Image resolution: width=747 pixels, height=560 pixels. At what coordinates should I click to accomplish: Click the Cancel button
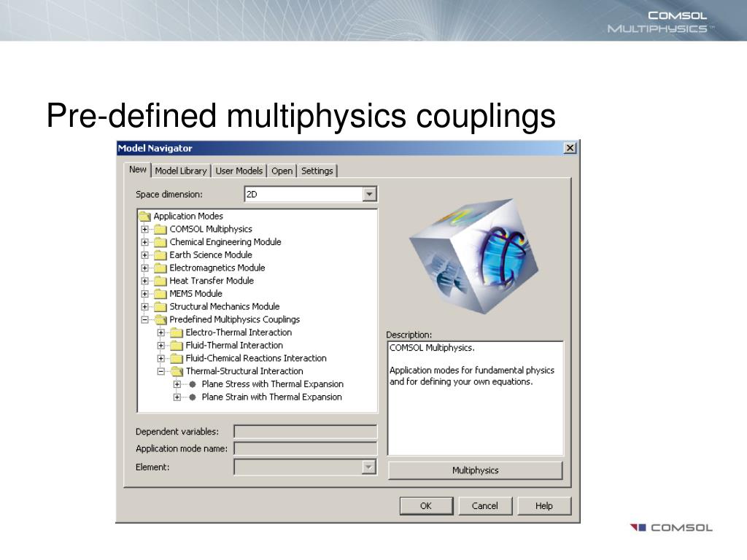(x=485, y=506)
